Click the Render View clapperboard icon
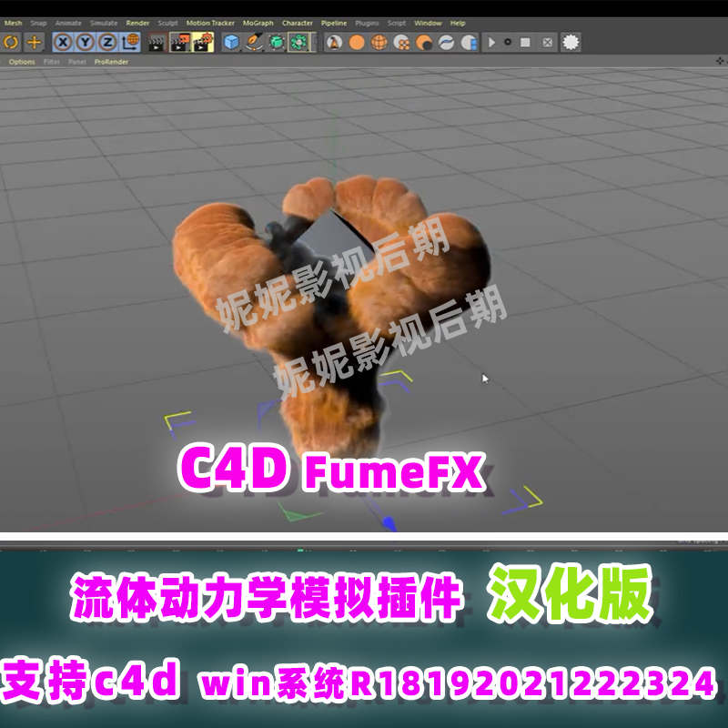Image resolution: width=728 pixels, height=728 pixels. coord(157,42)
